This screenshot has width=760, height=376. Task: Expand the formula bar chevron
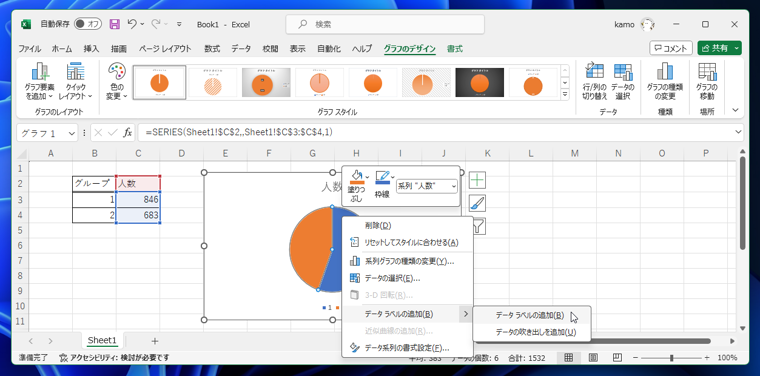point(738,132)
